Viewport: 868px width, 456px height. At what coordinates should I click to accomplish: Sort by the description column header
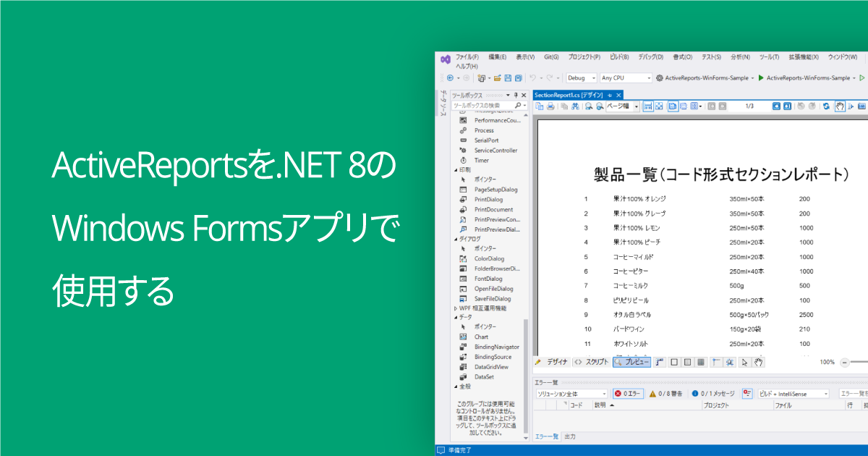[x=646, y=405]
